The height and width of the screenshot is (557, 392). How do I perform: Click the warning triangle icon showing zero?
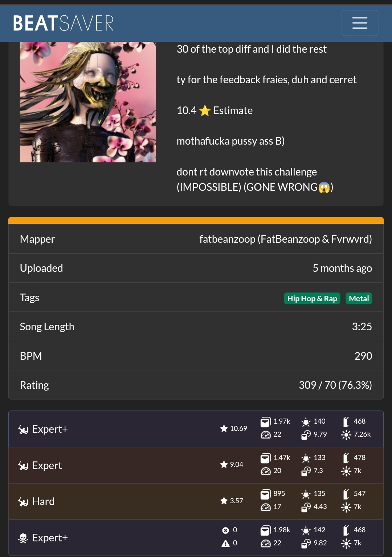point(226,543)
